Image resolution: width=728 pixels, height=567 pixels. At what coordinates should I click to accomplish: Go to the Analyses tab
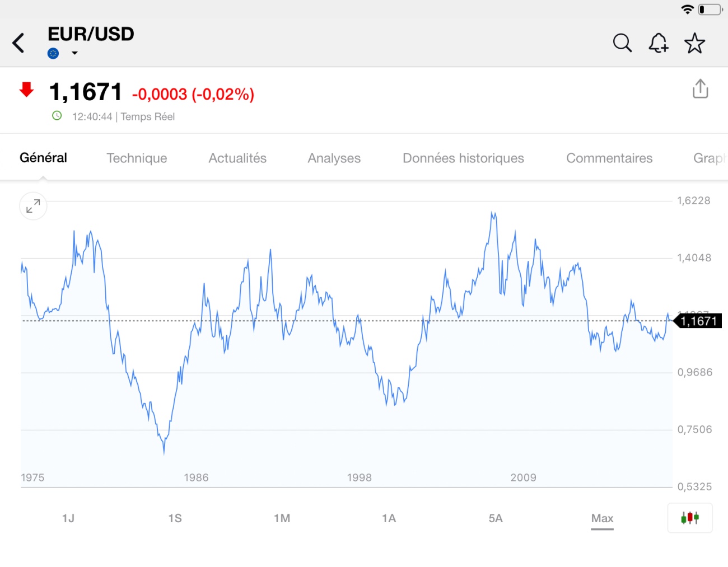click(x=334, y=158)
